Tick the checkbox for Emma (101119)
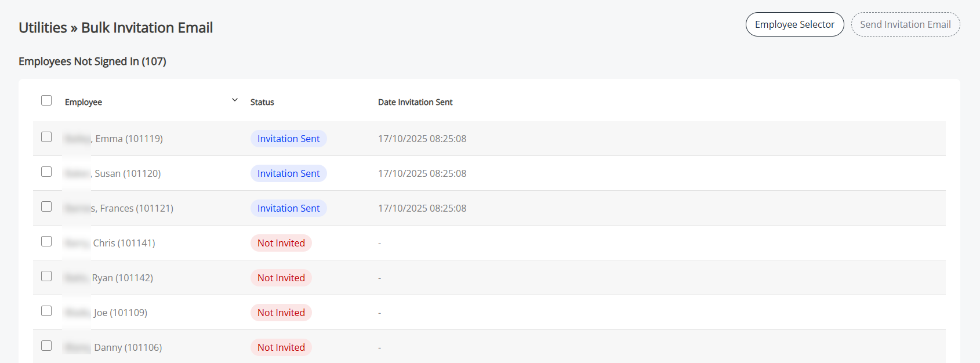The image size is (980, 363). (x=46, y=137)
